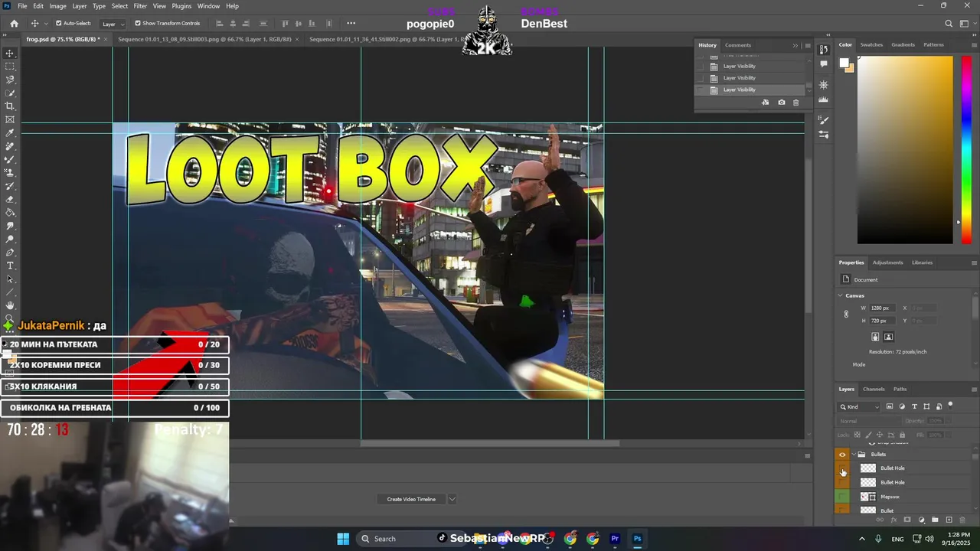
Task: Create new document from current history state
Action: coord(765,103)
